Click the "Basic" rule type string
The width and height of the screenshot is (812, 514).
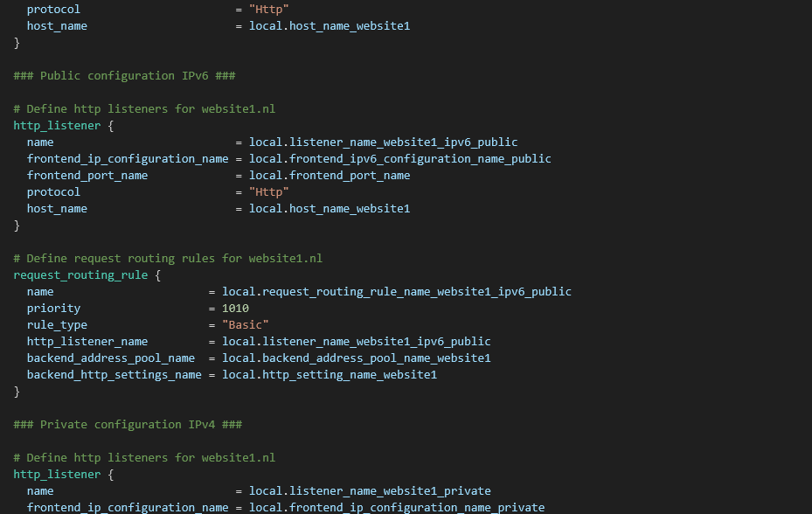click(x=245, y=325)
